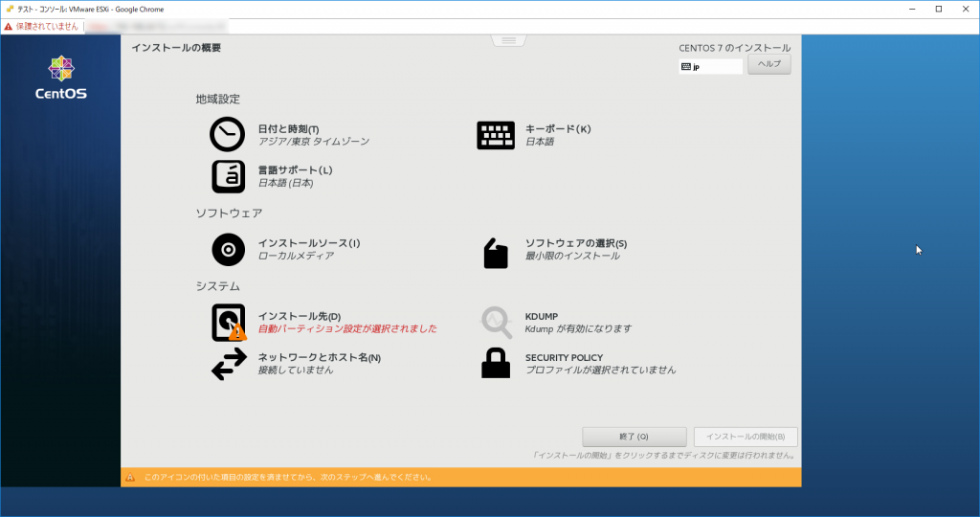Image resolution: width=980 pixels, height=517 pixels.
Task: Click the 接続していません status text
Action: [296, 371]
